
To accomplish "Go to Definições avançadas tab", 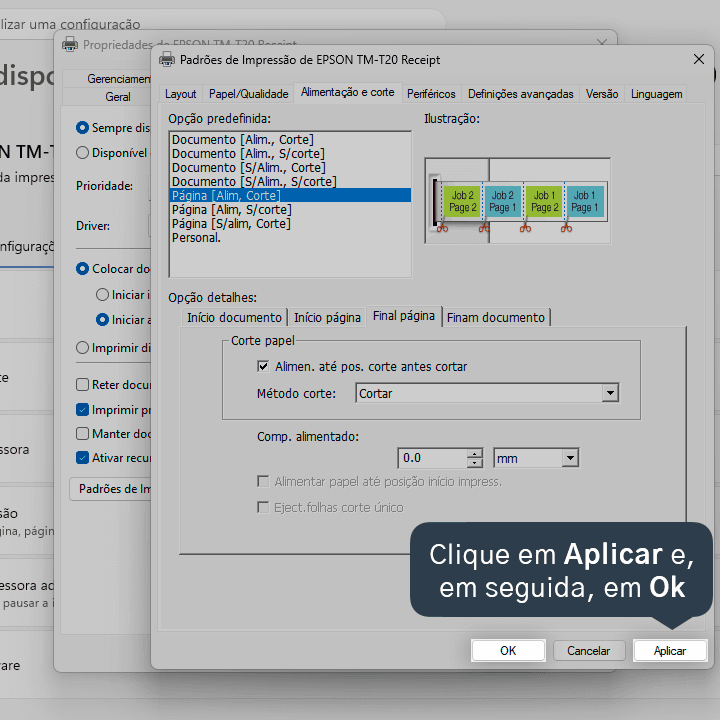I will click(x=520, y=94).
